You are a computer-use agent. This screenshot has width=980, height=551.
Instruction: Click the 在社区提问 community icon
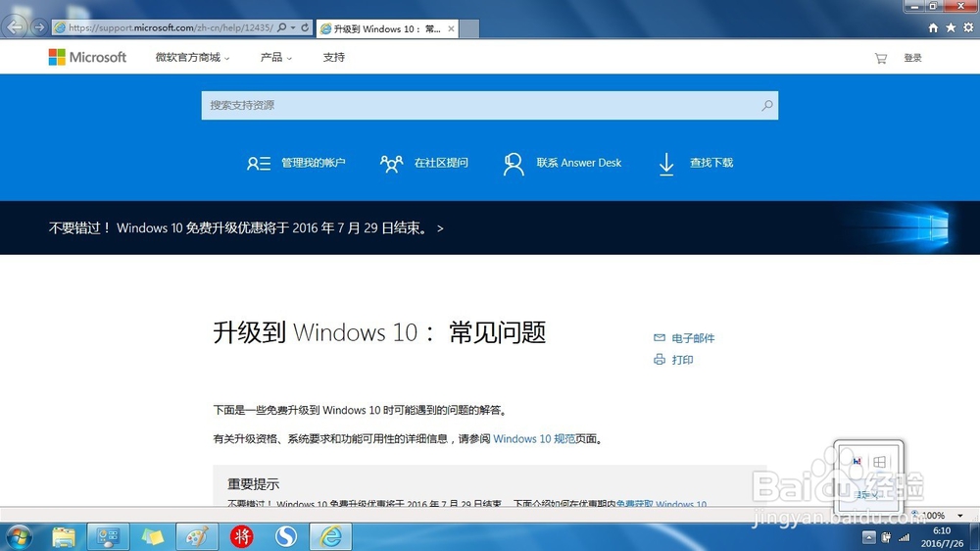[x=391, y=163]
